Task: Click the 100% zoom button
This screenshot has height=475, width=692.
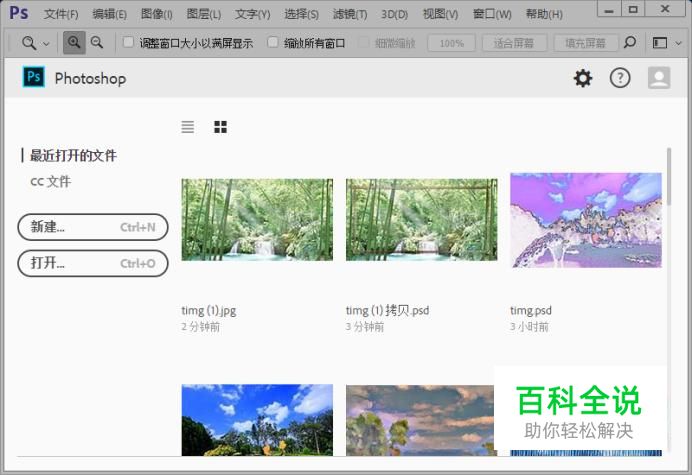Action: tap(451, 43)
